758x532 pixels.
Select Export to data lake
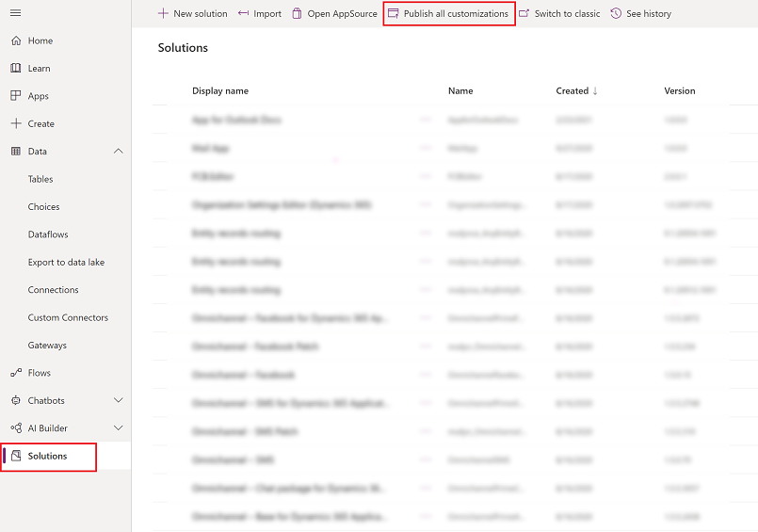click(66, 263)
